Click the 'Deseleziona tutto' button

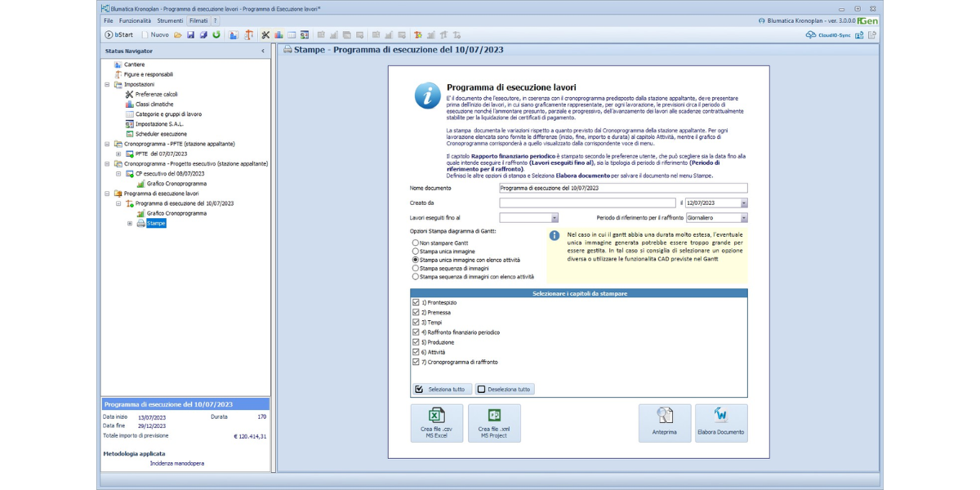505,390
